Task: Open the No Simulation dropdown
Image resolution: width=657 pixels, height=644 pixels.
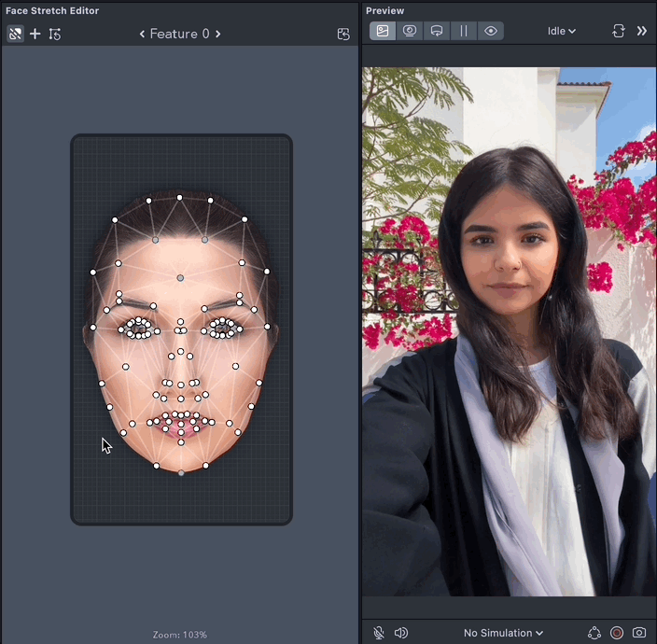Action: [503, 633]
